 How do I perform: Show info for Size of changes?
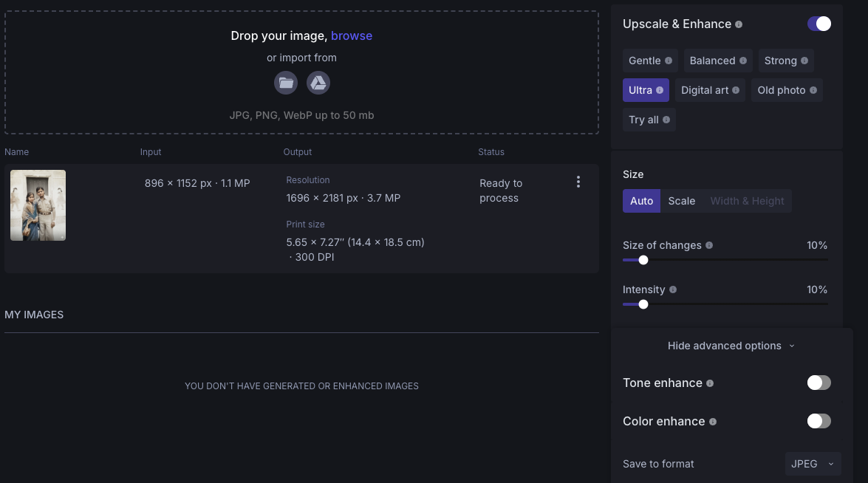[x=709, y=245]
